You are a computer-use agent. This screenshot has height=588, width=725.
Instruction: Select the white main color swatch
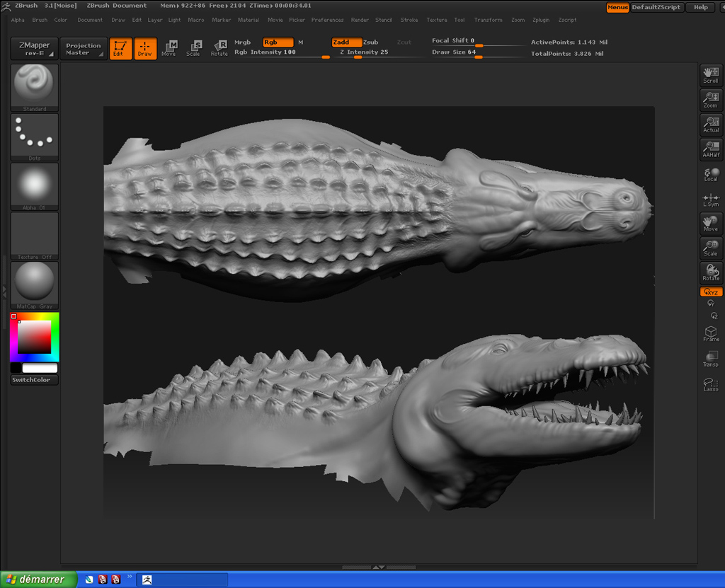(40, 368)
